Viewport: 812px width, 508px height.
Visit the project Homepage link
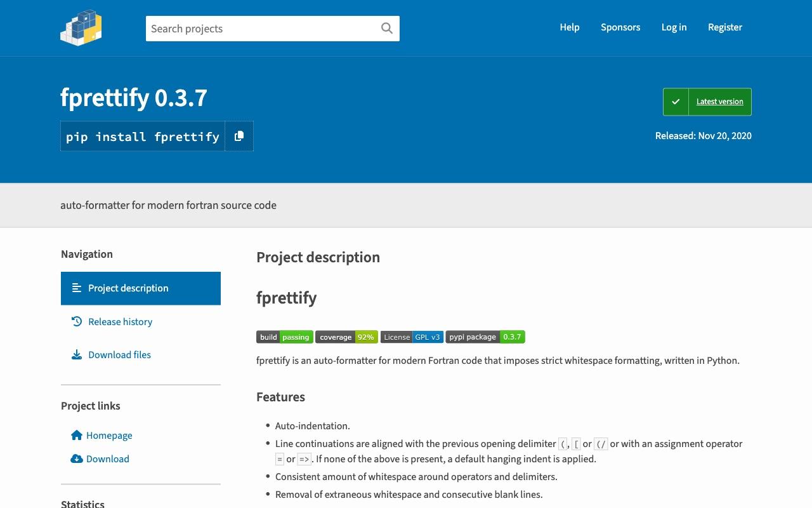pos(109,435)
